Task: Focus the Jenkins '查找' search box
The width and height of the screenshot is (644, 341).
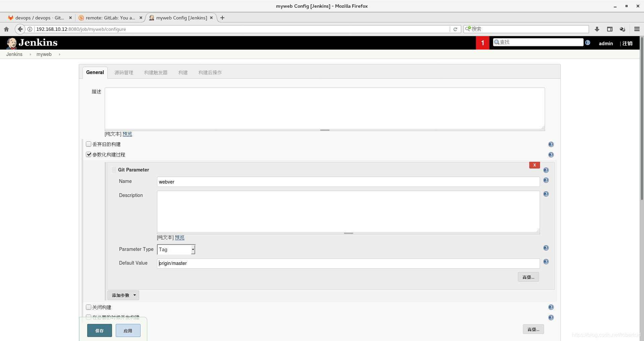Action: pyautogui.click(x=538, y=42)
